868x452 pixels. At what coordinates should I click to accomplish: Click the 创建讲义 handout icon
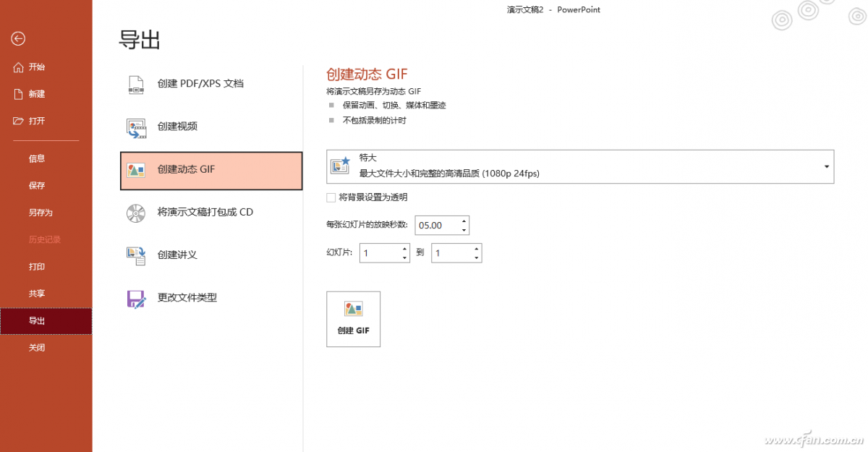click(136, 255)
